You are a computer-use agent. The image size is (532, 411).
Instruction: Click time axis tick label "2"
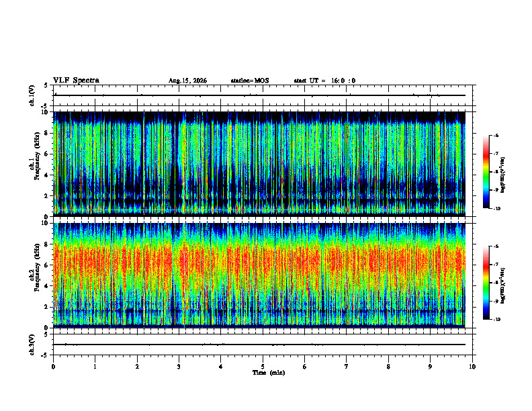(137, 367)
